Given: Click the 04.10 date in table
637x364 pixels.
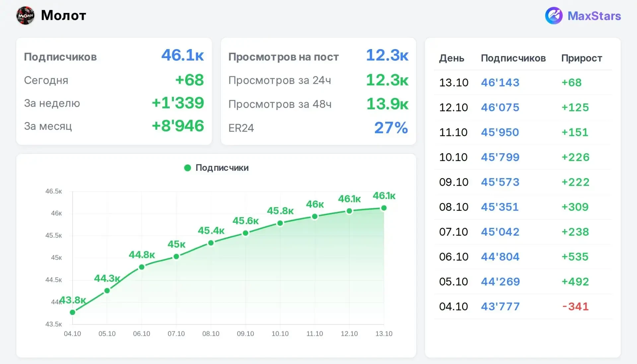Looking at the screenshot, I should click(x=453, y=306).
